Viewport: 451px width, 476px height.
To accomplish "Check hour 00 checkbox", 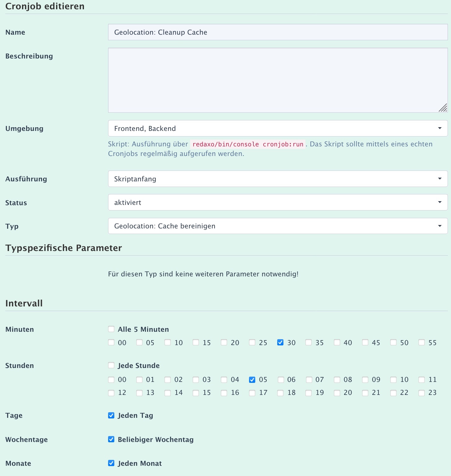I will pos(111,379).
